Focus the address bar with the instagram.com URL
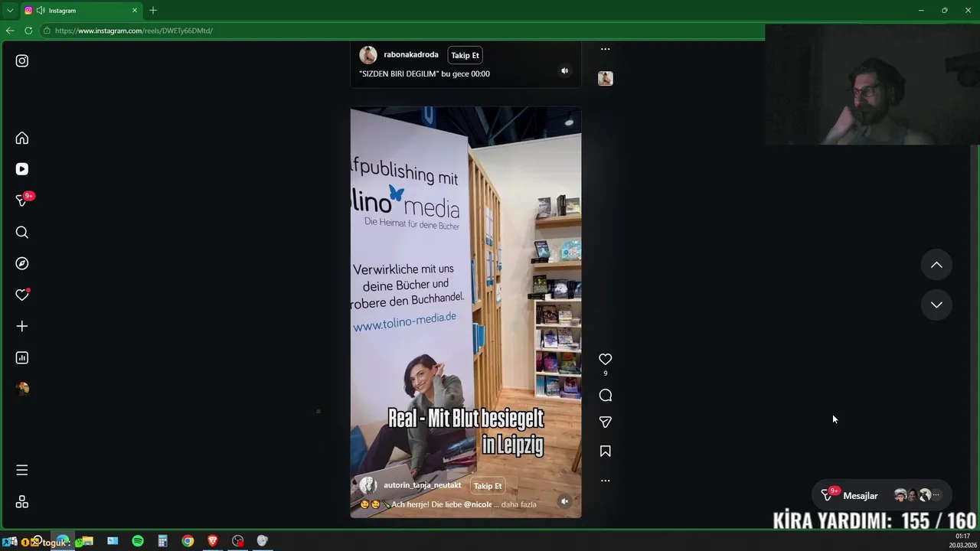Image resolution: width=980 pixels, height=551 pixels. (402, 31)
